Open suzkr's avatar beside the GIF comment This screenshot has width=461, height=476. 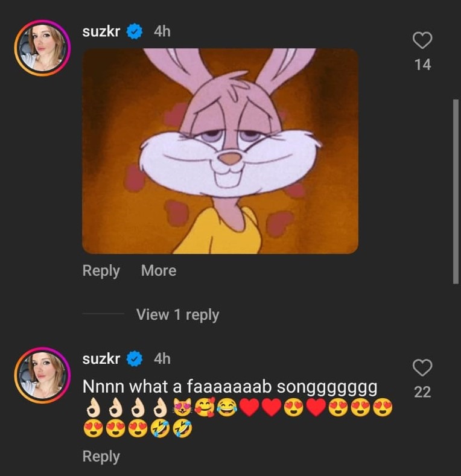[x=42, y=48]
